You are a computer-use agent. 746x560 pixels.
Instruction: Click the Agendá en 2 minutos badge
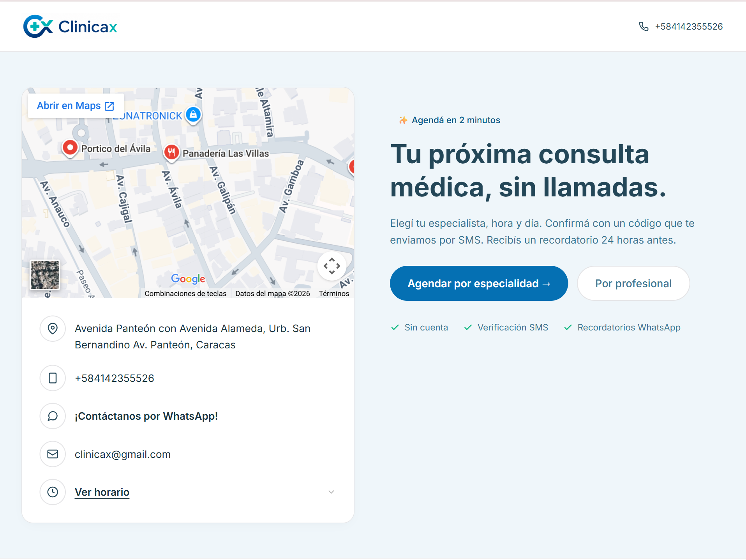pos(449,120)
